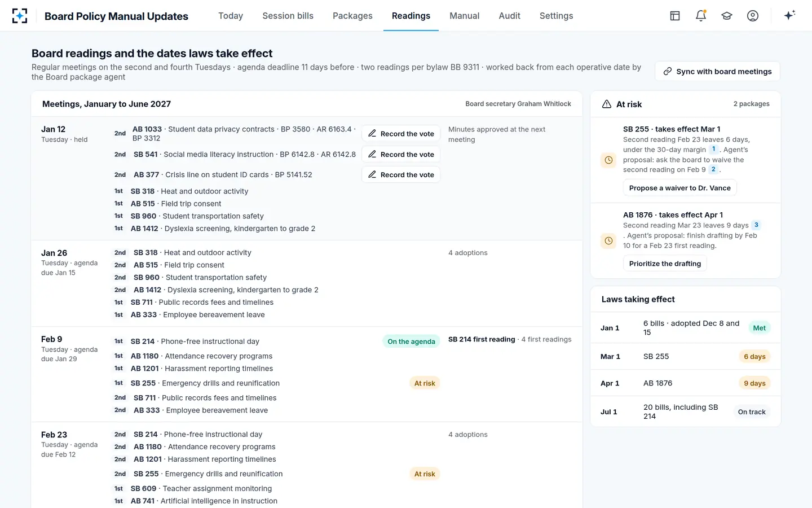Screen dimensions: 812x508
Task: Click Board secretary Graham Whitlock label
Action: click(x=518, y=104)
